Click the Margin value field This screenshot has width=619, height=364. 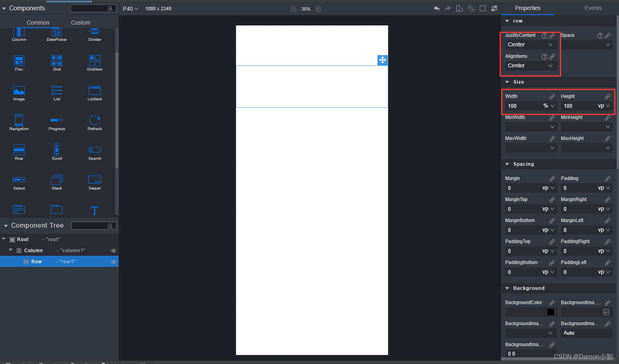pos(523,188)
